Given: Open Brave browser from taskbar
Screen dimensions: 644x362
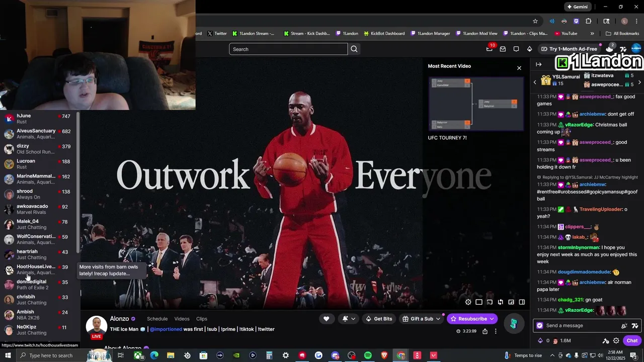Looking at the screenshot, I should point(384,355).
